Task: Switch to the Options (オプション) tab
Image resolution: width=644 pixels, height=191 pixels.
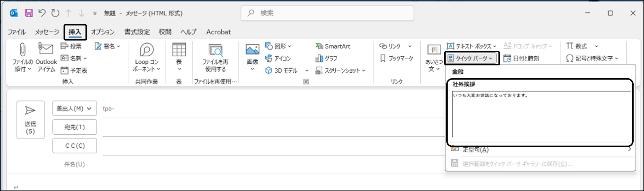Action: click(x=103, y=32)
